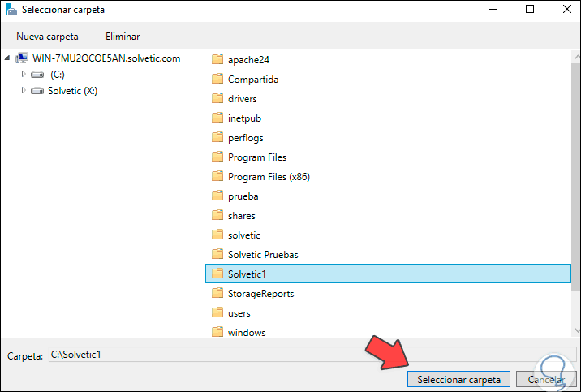Click the windows folder icon
Image resolution: width=581 pixels, height=392 pixels.
(x=217, y=332)
